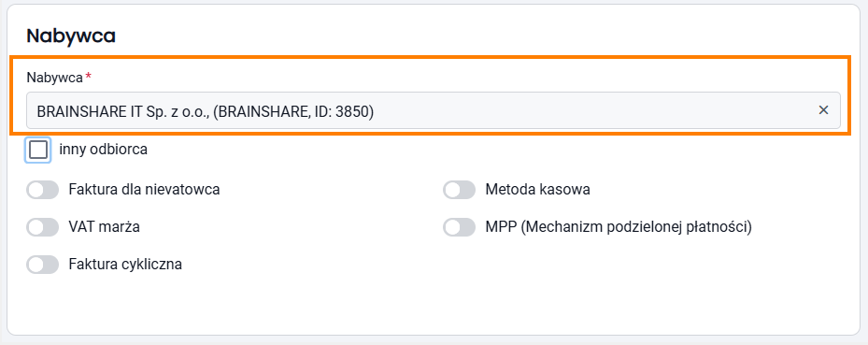Click the Metoda kasowa label text
This screenshot has height=345, width=868.
(x=537, y=190)
